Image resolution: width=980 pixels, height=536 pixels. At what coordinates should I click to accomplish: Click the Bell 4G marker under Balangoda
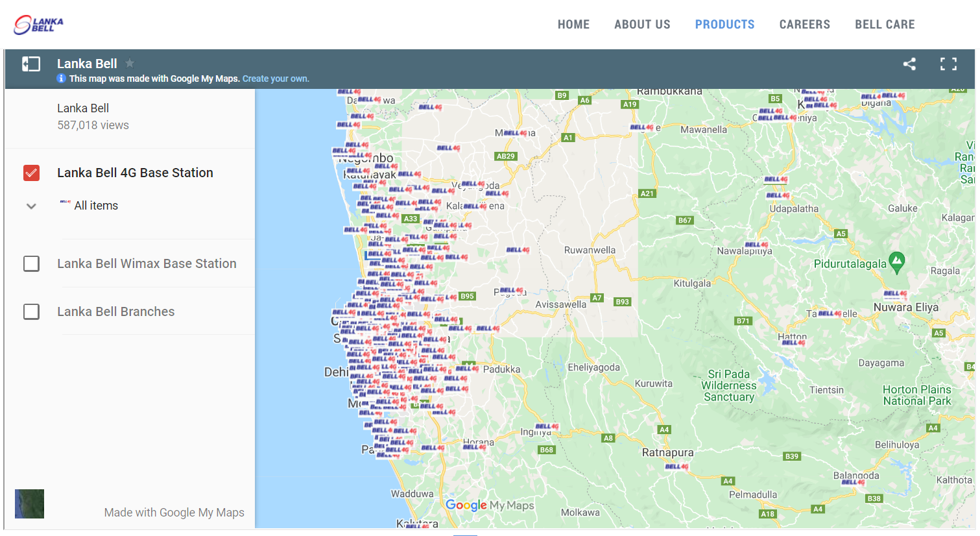pyautogui.click(x=853, y=482)
